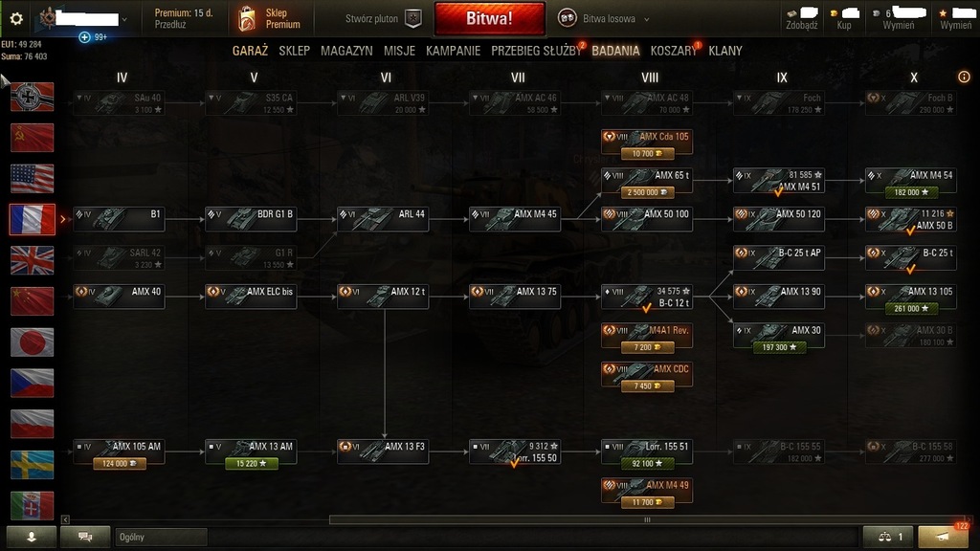The width and height of the screenshot is (980, 551).
Task: Open the contacts icon at bottom left
Action: 32,537
